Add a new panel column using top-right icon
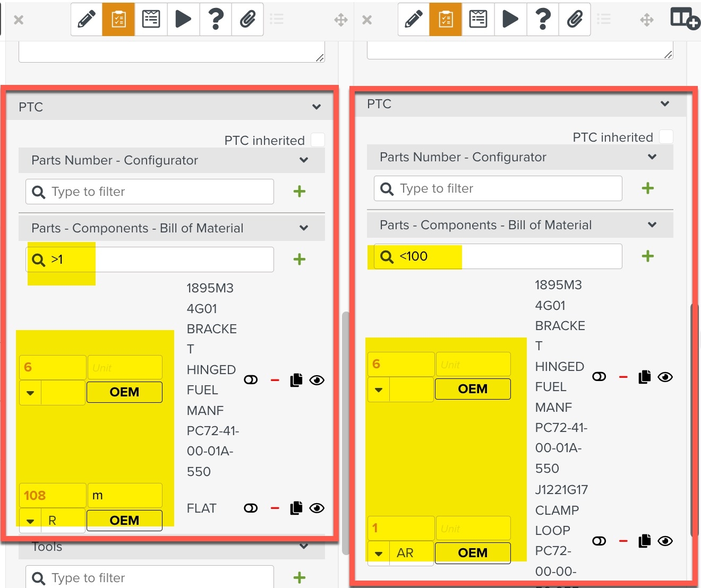 (685, 19)
